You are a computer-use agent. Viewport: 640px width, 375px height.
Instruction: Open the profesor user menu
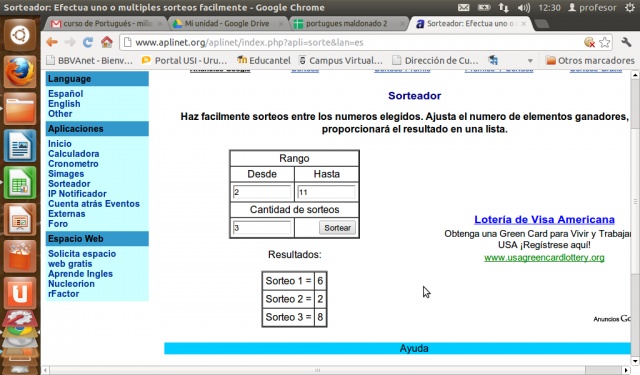tap(592, 7)
